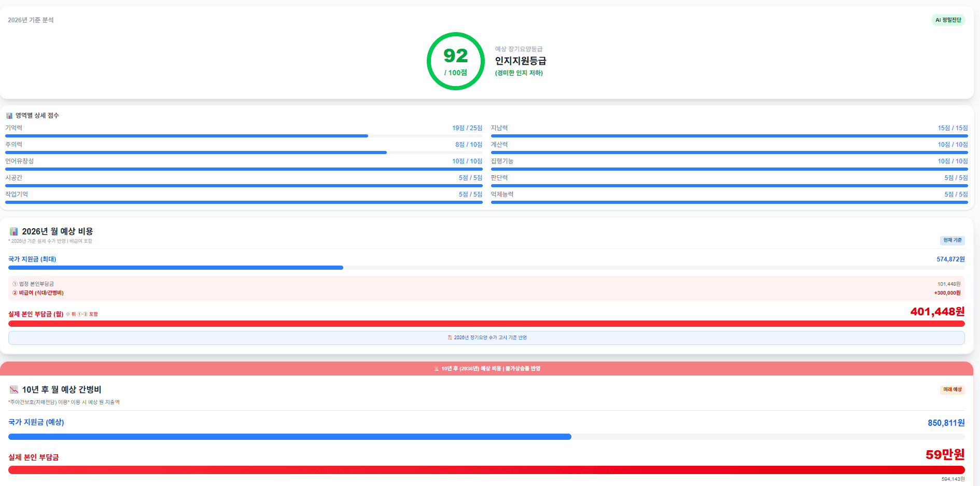Click the bar chart icon beside 영역별 상세 점수
The width and height of the screenshot is (980, 486).
click(x=9, y=116)
